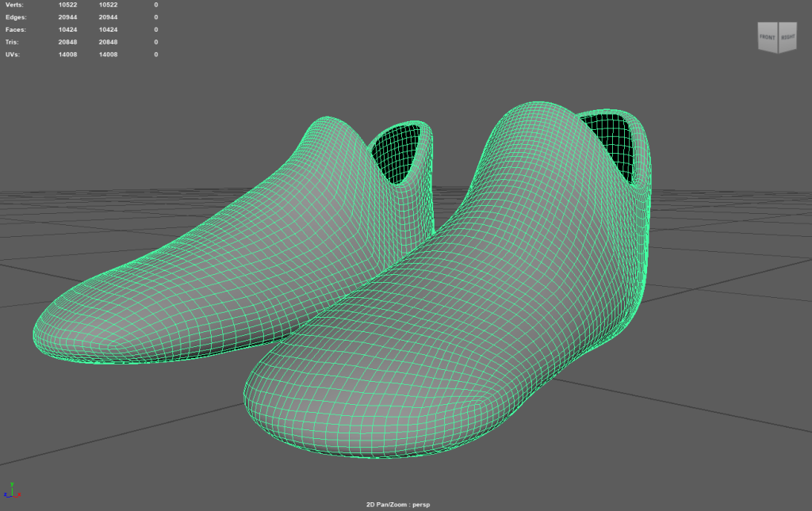Click the UVs count 14008 in first column
Screen dimensions: 812x511
67,55
